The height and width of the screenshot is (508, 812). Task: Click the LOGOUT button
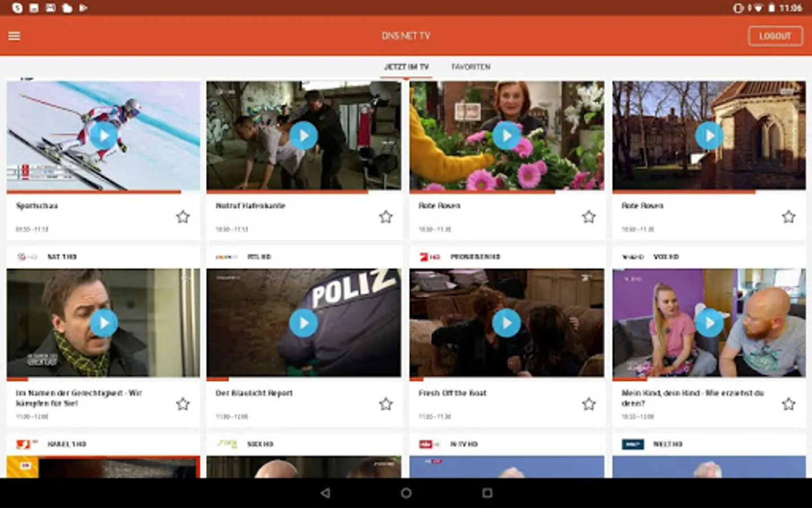click(x=775, y=36)
